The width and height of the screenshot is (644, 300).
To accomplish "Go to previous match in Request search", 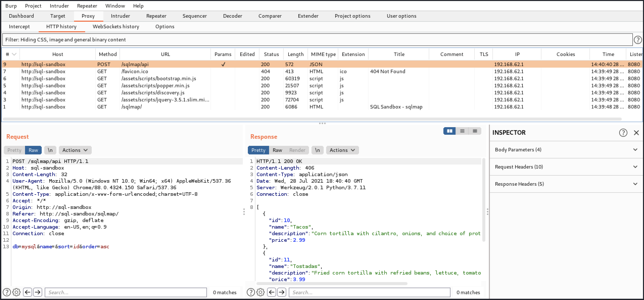I will (27, 292).
